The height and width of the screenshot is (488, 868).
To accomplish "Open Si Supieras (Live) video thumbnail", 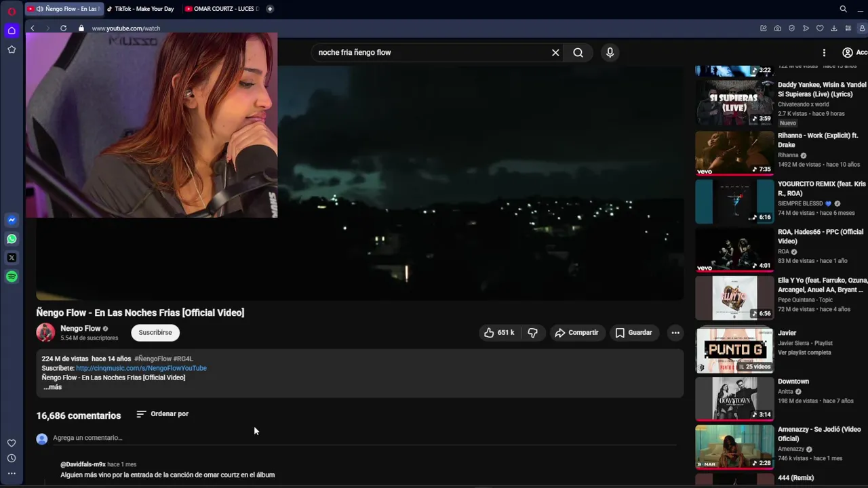I will [734, 103].
